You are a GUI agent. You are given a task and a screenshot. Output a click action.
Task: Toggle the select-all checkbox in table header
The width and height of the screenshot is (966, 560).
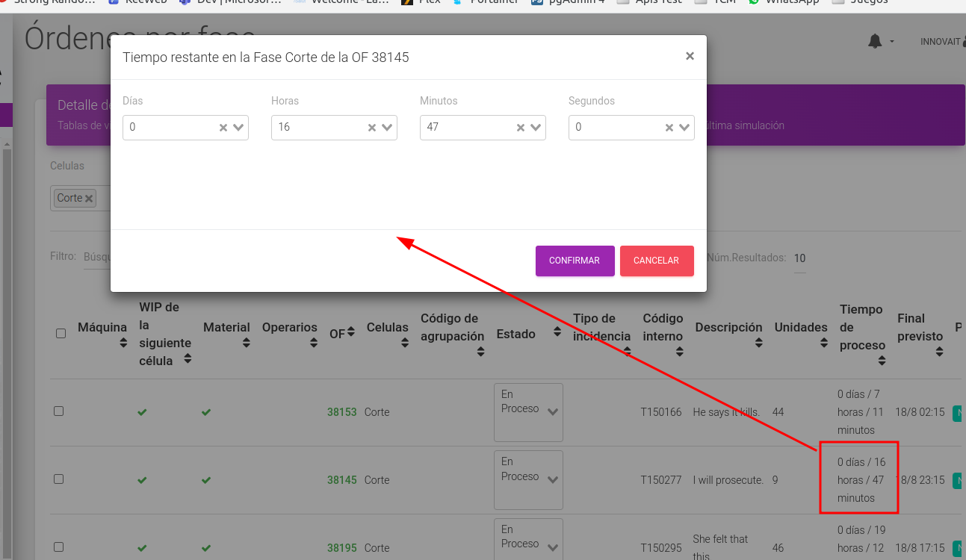(61, 334)
